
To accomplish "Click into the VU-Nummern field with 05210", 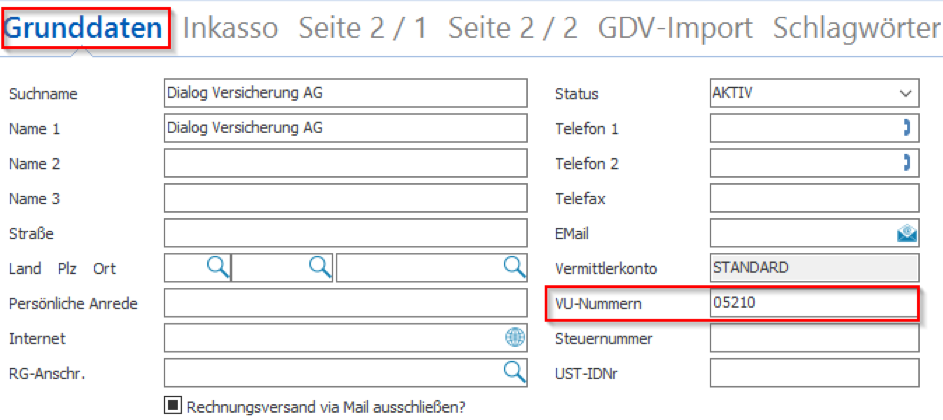I will (813, 303).
